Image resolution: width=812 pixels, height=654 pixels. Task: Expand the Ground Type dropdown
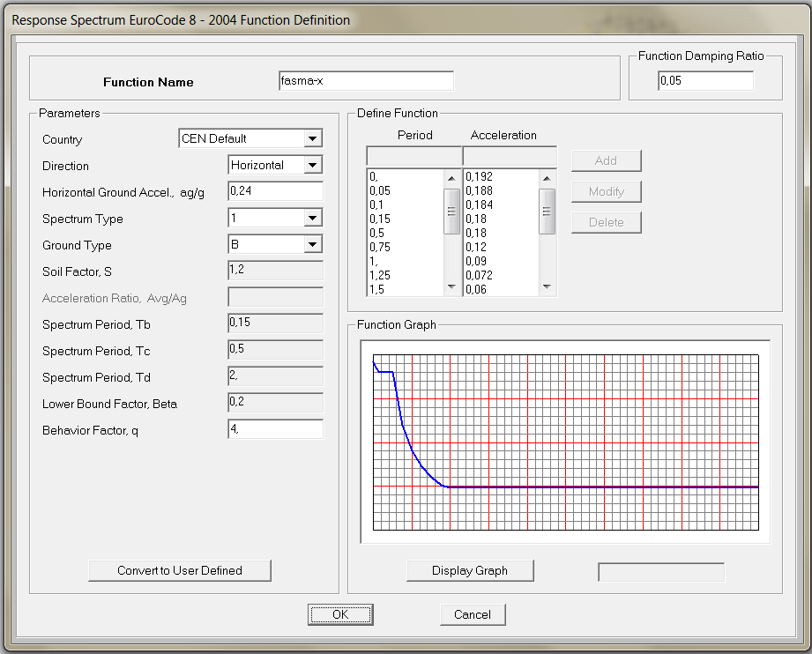click(x=312, y=244)
